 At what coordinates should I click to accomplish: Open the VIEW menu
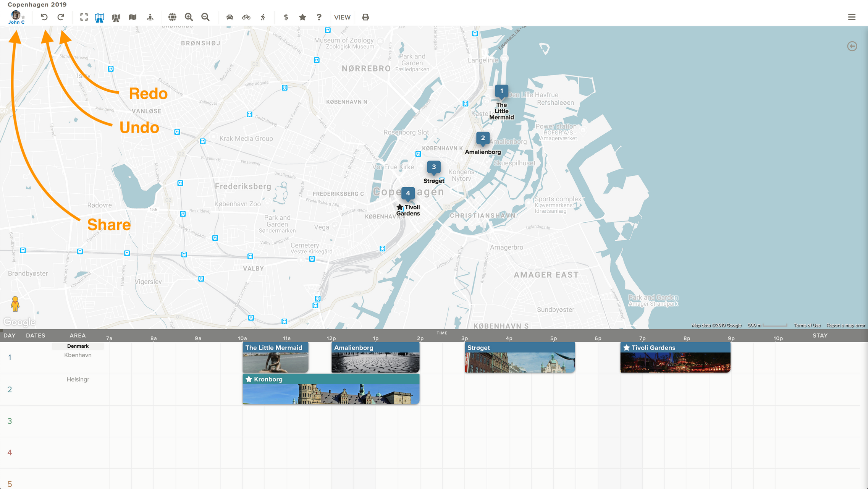[342, 17]
